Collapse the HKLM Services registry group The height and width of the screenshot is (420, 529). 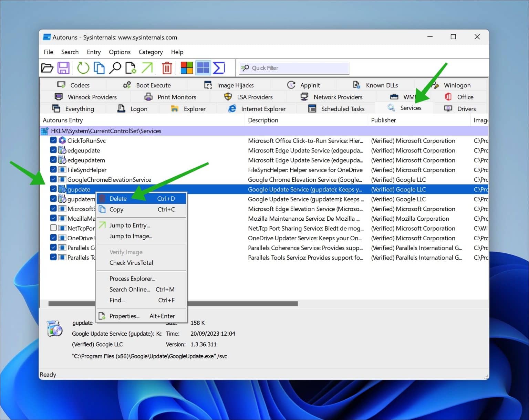tap(44, 131)
